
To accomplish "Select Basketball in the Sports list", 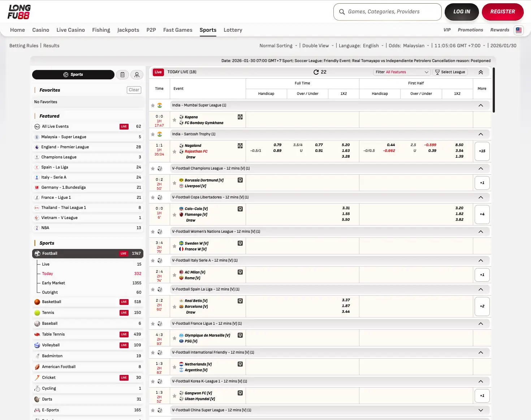I will (52, 302).
